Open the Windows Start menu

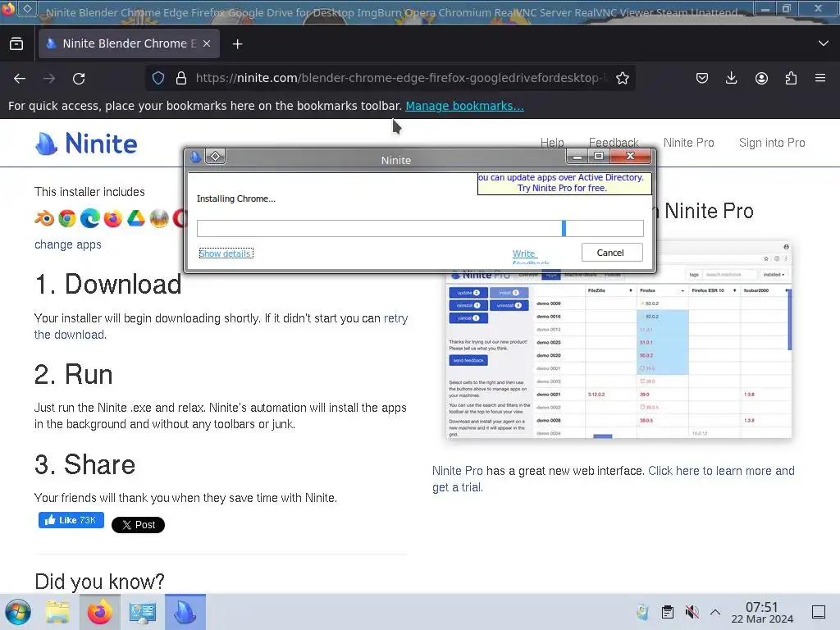18,612
